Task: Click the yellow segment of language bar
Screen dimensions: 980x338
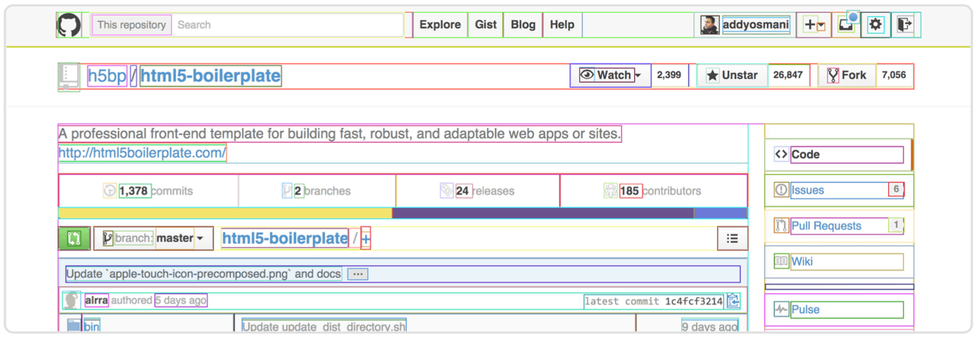Action: point(225,213)
